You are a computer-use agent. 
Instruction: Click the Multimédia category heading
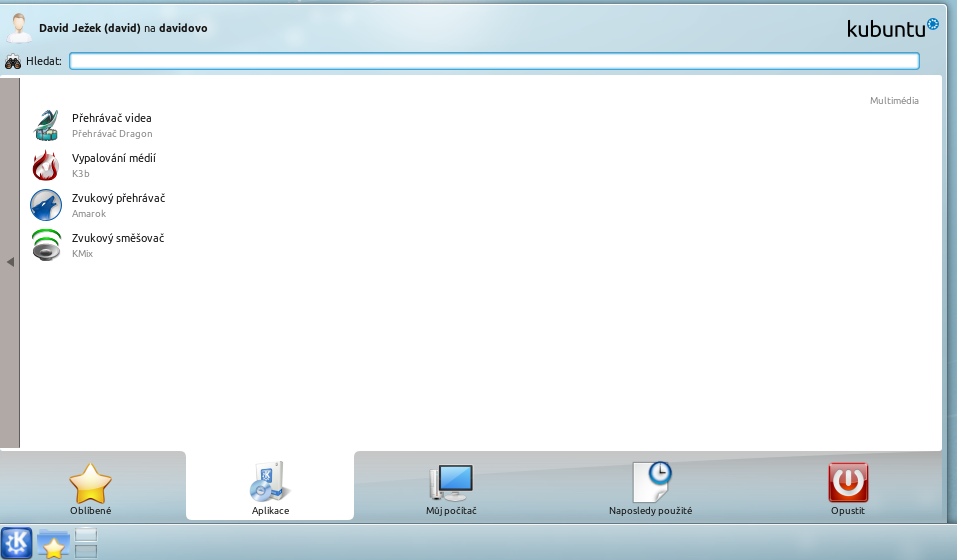(894, 101)
